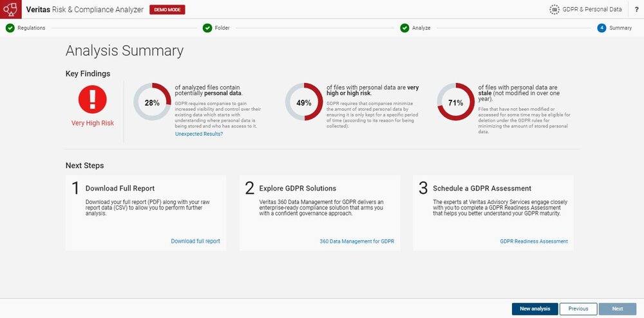This screenshot has width=644, height=318.
Task: Click the Veritas logo icon
Action: 10,9
